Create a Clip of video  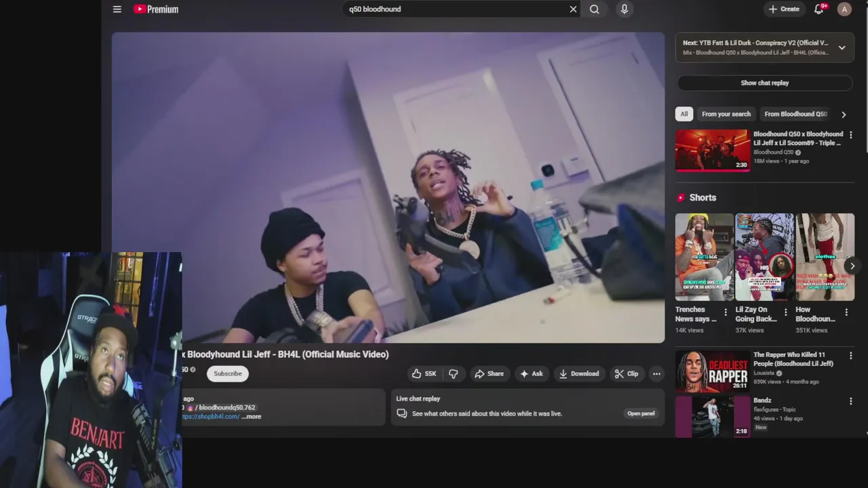[x=626, y=373]
